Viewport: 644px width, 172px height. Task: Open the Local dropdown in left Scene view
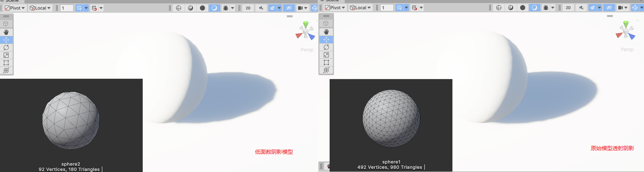click(40, 8)
